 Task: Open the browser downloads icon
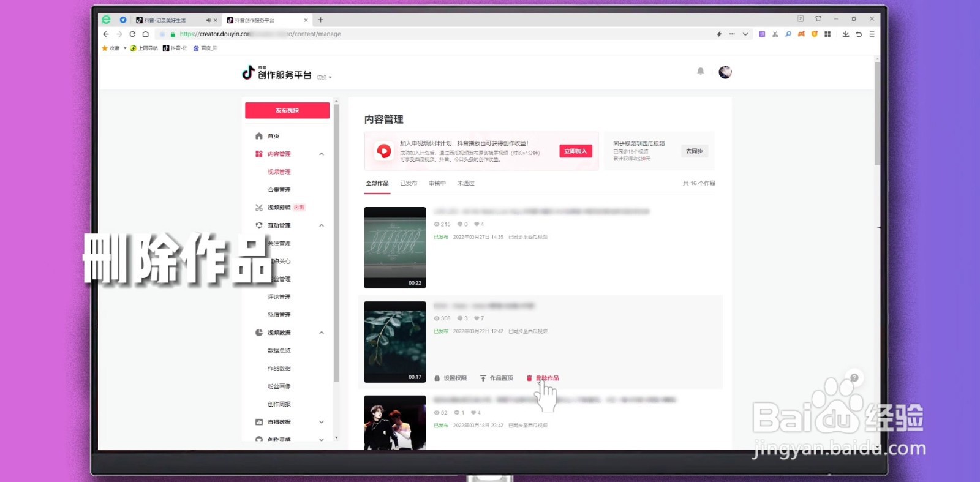[x=846, y=34]
